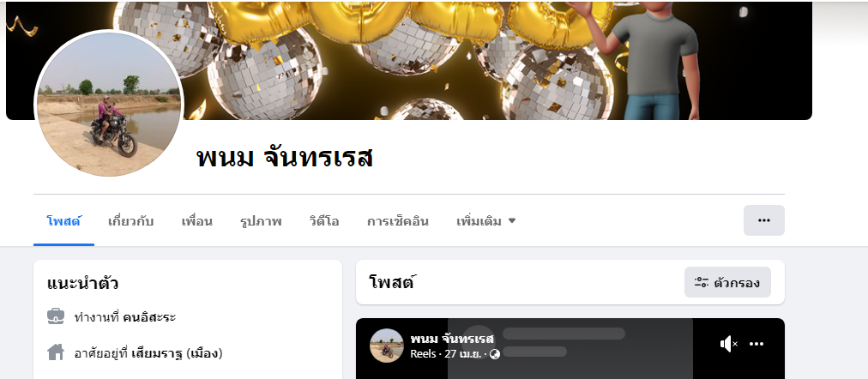Image resolution: width=868 pixels, height=379 pixels.
Task: Expand the เพิ่มเติม dropdown
Action: 485,221
